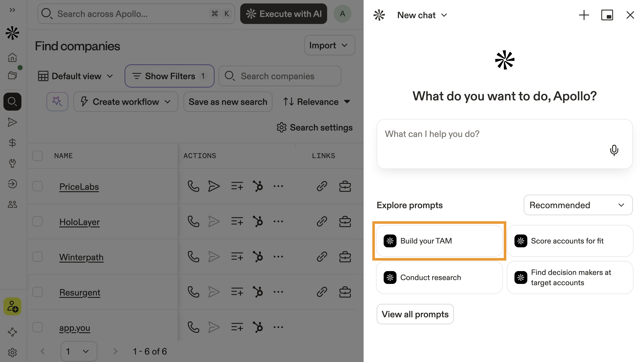Click the purple AI sparkle icon button

coord(57,102)
